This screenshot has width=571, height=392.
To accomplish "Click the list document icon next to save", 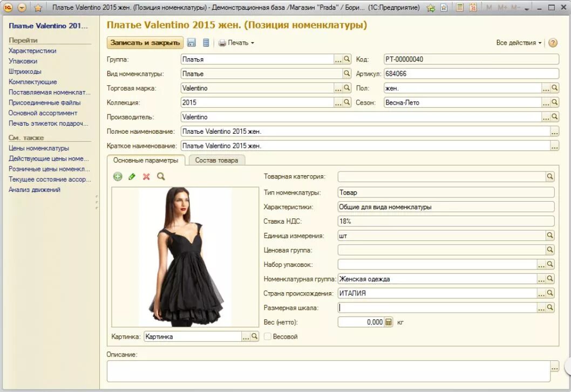I will pyautogui.click(x=206, y=43).
